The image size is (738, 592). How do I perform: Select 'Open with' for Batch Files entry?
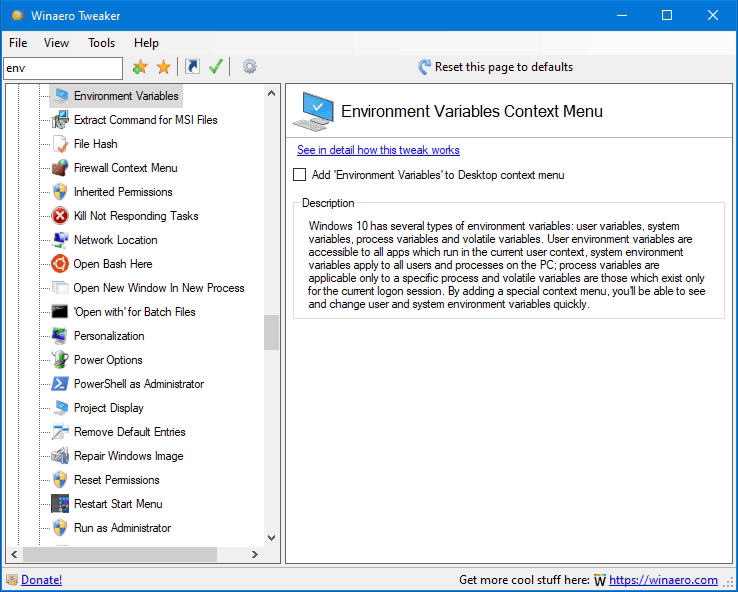134,312
